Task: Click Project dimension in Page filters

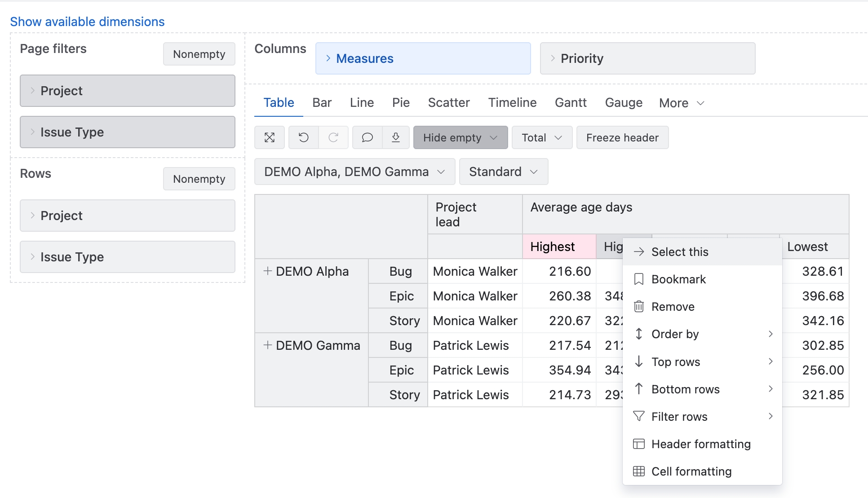Action: click(128, 91)
